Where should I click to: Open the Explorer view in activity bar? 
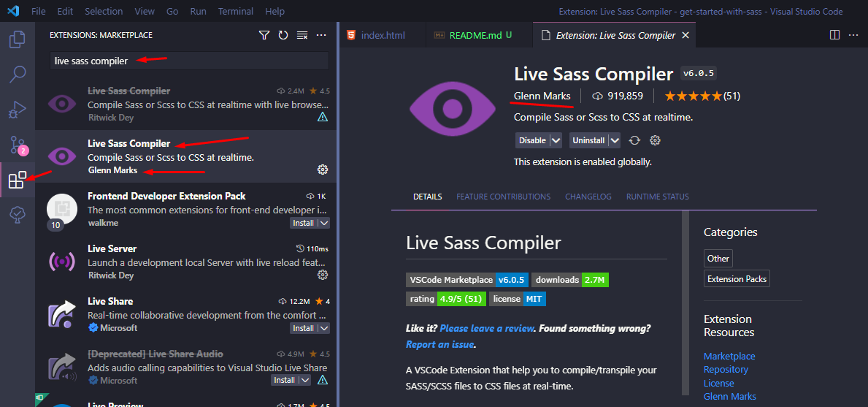point(18,39)
